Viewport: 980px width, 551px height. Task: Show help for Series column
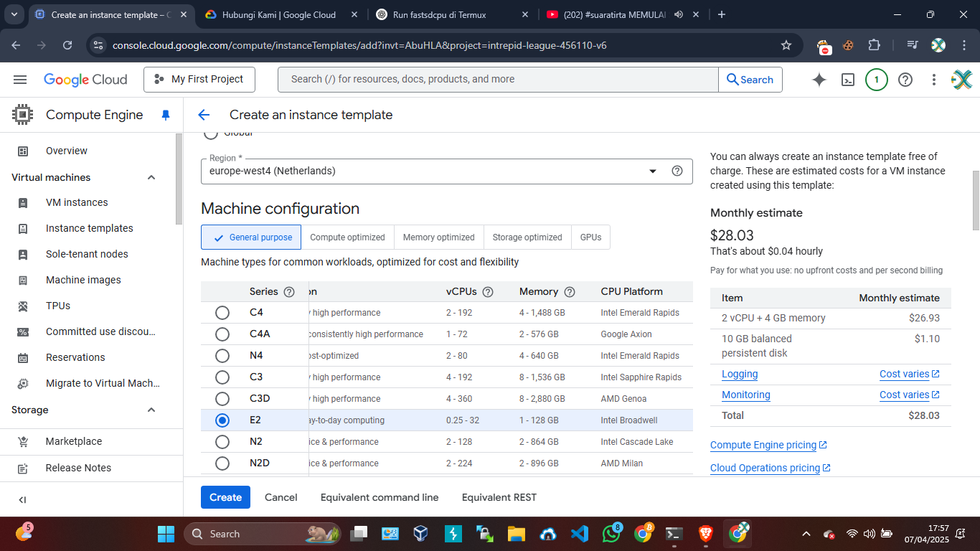(289, 292)
